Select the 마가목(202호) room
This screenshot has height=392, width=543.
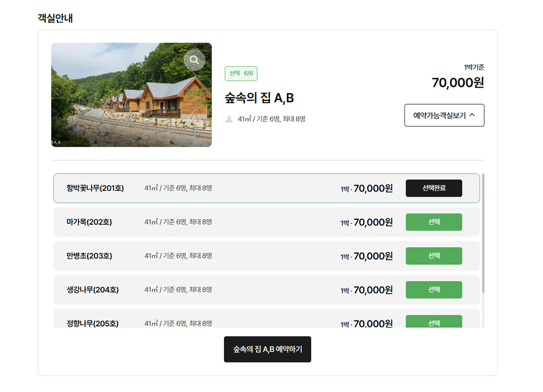pos(434,222)
